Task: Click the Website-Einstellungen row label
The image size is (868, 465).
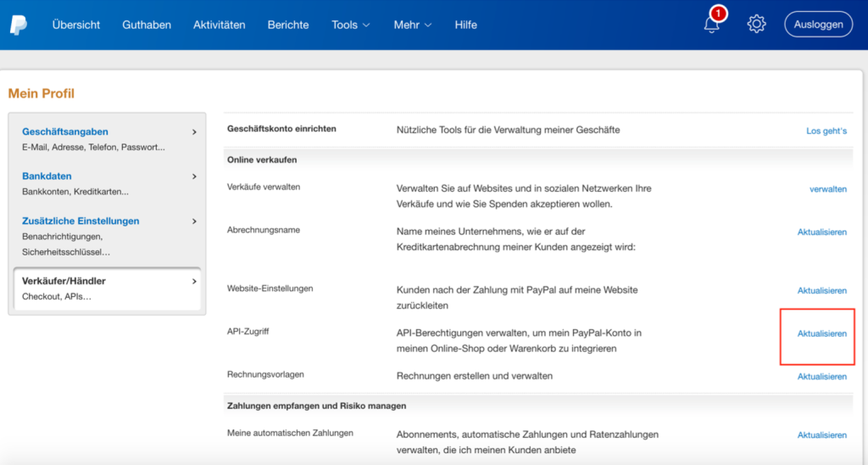Action: click(x=270, y=289)
